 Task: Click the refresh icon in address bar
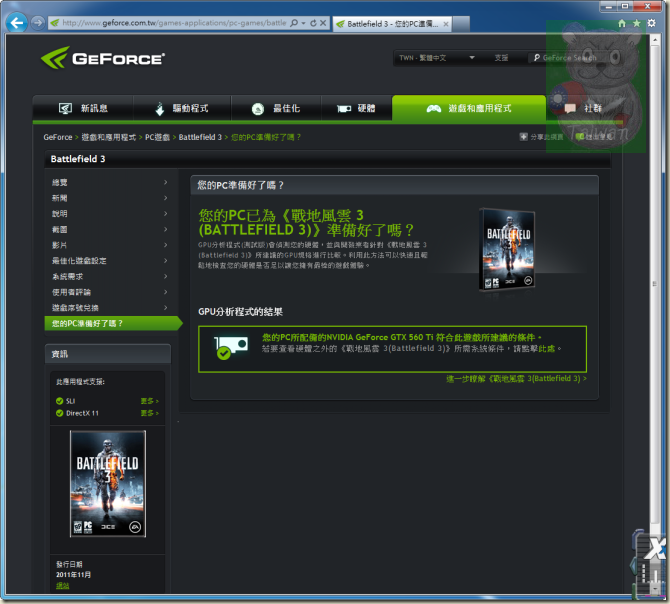click(x=313, y=23)
